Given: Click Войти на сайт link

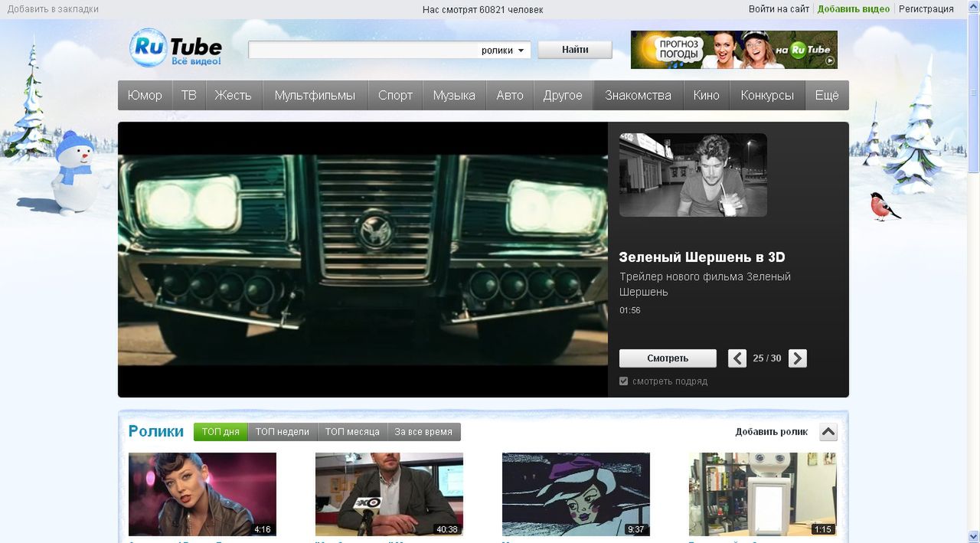Looking at the screenshot, I should coord(779,9).
